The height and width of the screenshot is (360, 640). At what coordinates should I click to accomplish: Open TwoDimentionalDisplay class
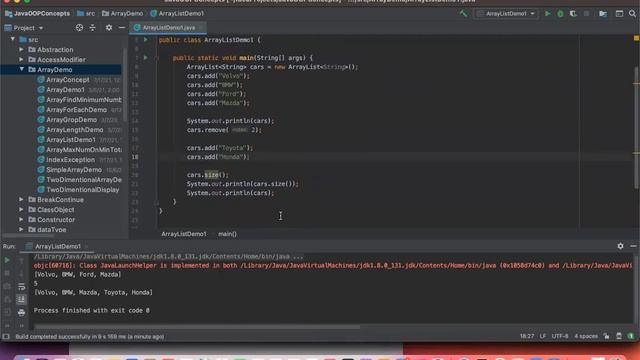coord(82,190)
